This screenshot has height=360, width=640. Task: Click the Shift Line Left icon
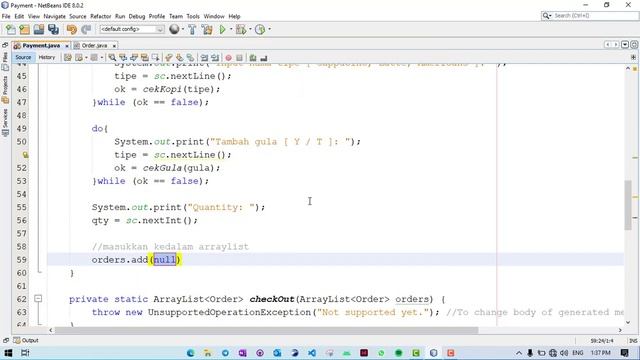point(204,58)
